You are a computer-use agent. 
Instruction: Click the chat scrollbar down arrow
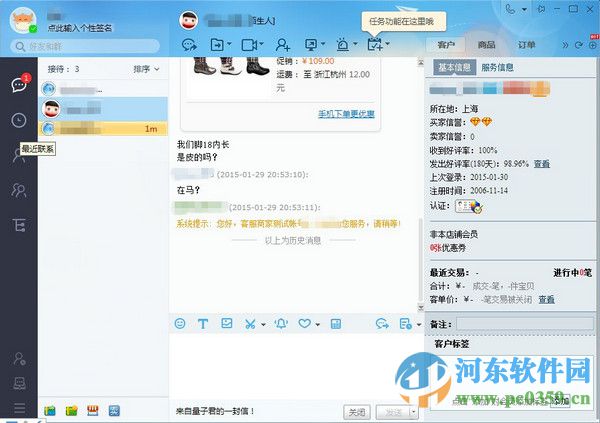tap(421, 307)
